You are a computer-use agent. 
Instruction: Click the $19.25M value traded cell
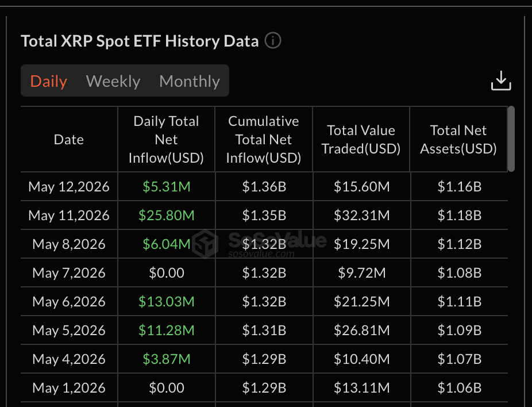click(362, 244)
